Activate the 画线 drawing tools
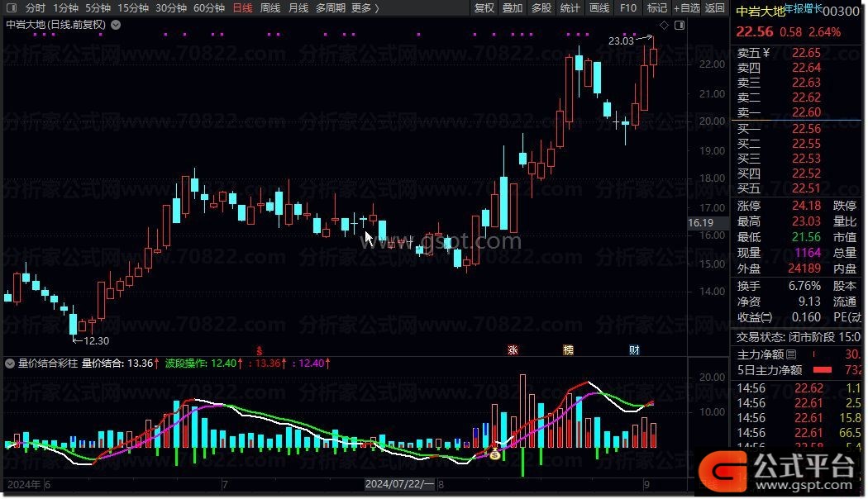Viewport: 868px width, 499px height. (599, 8)
